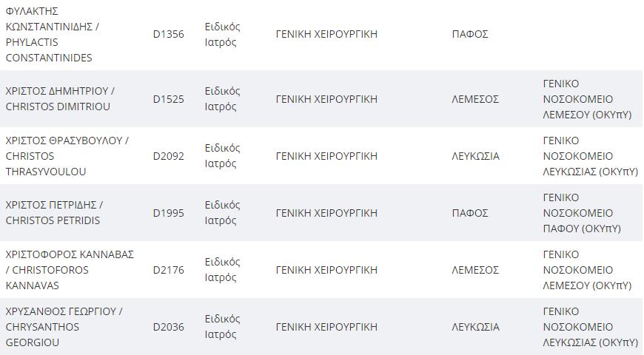Click ΛΕΥΚΩΣΙΑ in the Thrasyvoulou row
Image resolution: width=644 pixels, height=355 pixels.
point(476,156)
